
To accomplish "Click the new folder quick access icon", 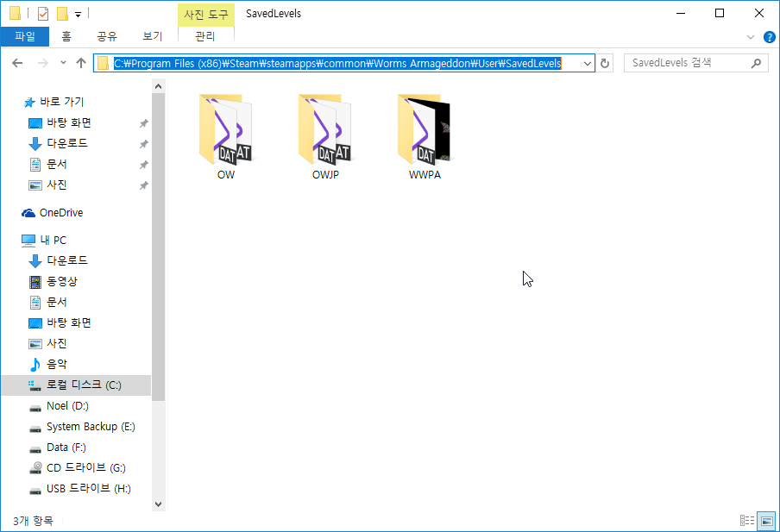I will tap(62, 14).
